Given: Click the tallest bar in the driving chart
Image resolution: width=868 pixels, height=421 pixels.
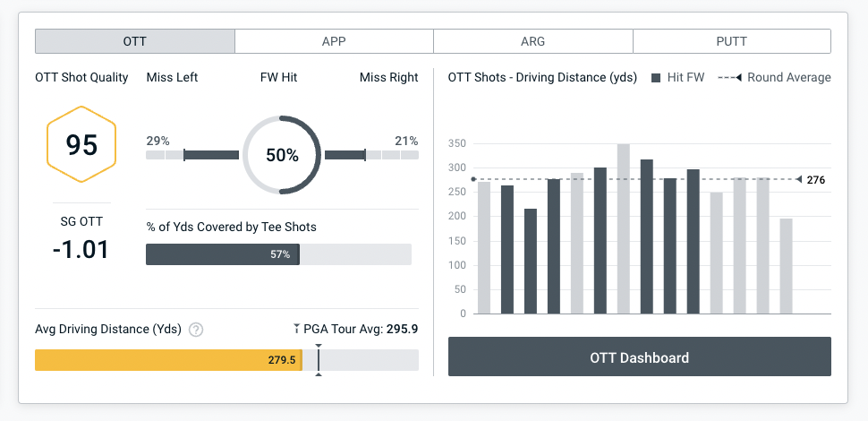Looking at the screenshot, I should click(x=623, y=228).
